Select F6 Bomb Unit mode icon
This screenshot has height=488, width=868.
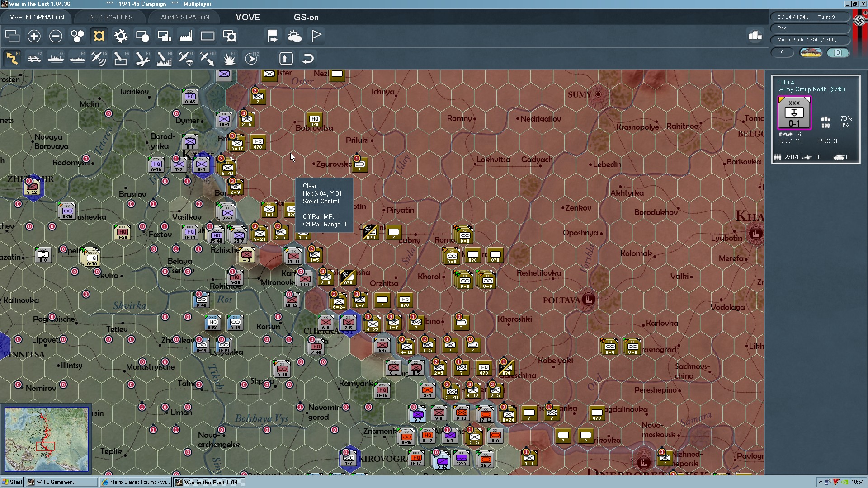(121, 58)
